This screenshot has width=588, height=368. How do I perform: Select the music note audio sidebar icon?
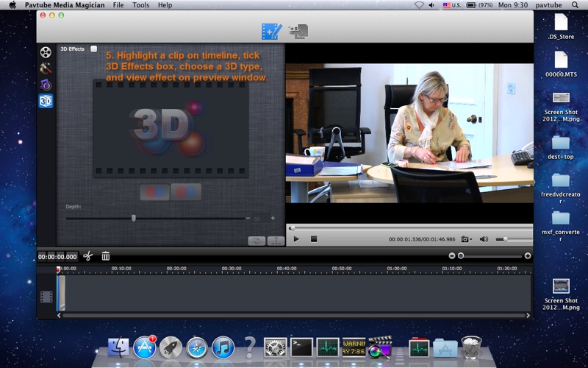[46, 85]
